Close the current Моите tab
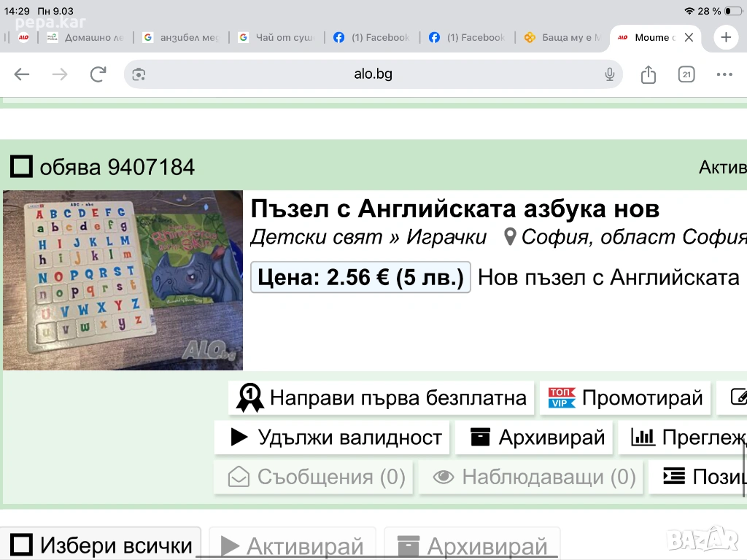 point(689,38)
